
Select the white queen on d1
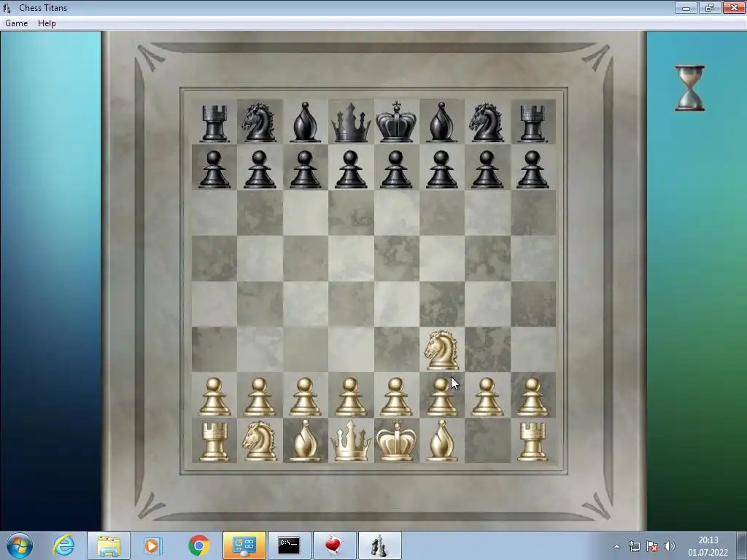click(351, 441)
